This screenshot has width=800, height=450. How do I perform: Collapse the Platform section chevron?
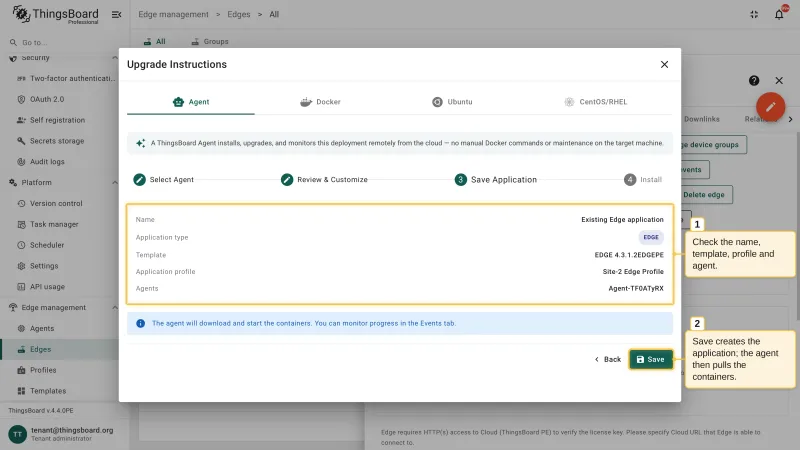114,183
